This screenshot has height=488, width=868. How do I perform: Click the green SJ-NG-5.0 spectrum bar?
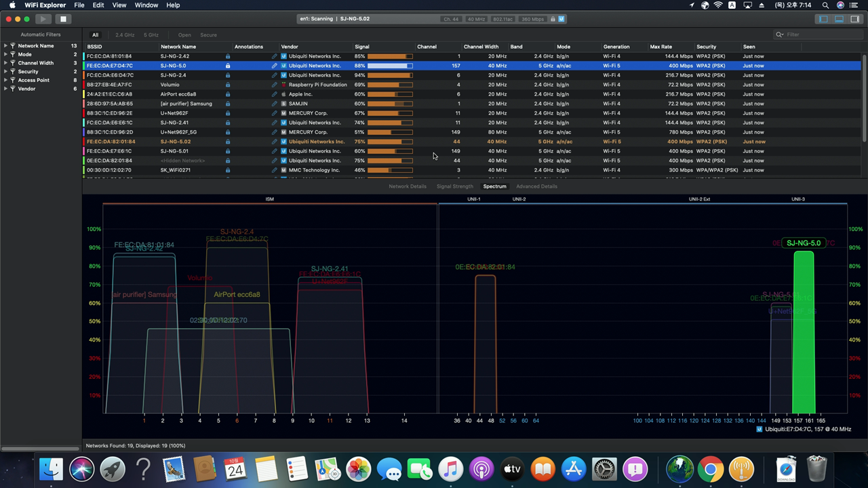(x=804, y=332)
